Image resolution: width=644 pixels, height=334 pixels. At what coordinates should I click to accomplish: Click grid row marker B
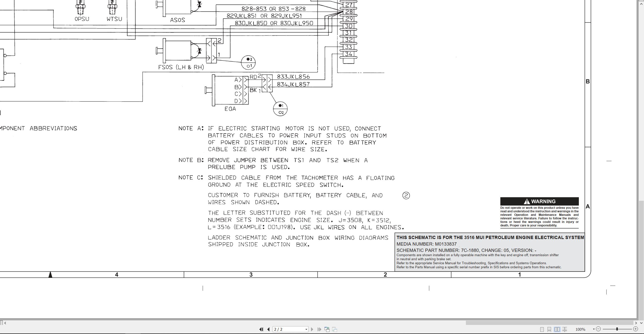coord(588,81)
